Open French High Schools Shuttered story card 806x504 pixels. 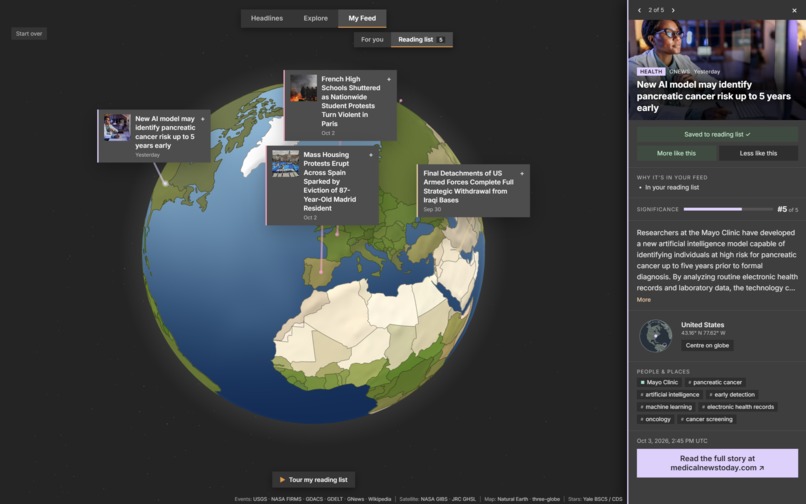(x=340, y=105)
